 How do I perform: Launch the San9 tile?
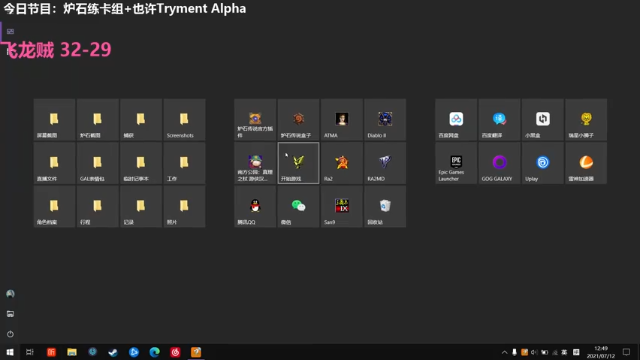point(342,207)
